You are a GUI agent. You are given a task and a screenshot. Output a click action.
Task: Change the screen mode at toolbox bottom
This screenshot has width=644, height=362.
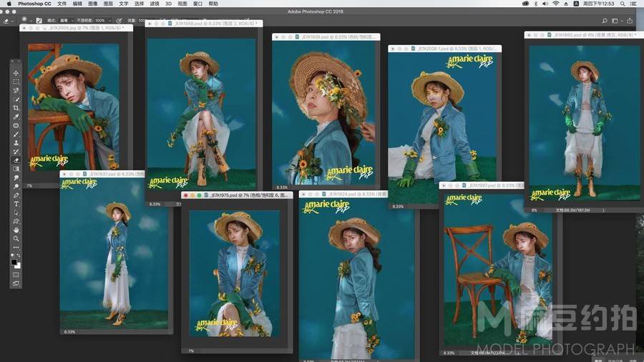[16, 283]
